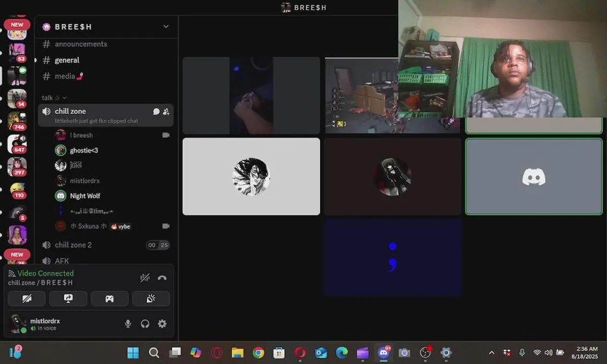Viewport: 607px width, 364px height.
Task: Open connection details via Video Connected
Action: pyautogui.click(x=45, y=273)
